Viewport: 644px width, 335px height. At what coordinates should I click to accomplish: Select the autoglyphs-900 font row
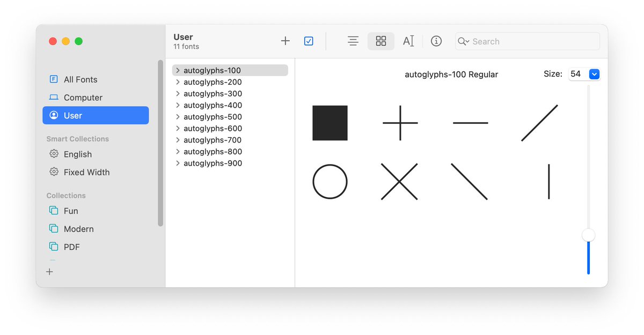point(230,163)
